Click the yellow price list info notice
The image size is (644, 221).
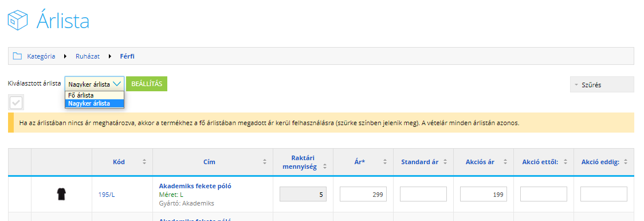coord(321,123)
